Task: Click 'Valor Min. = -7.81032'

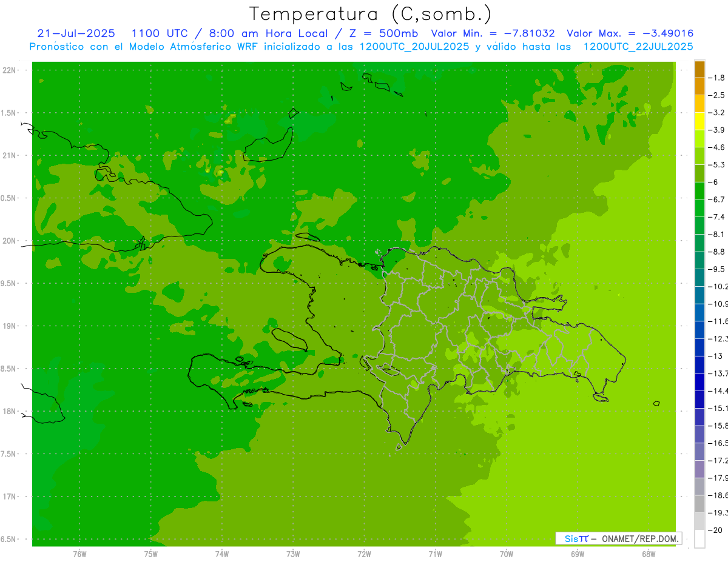Action: pos(493,33)
